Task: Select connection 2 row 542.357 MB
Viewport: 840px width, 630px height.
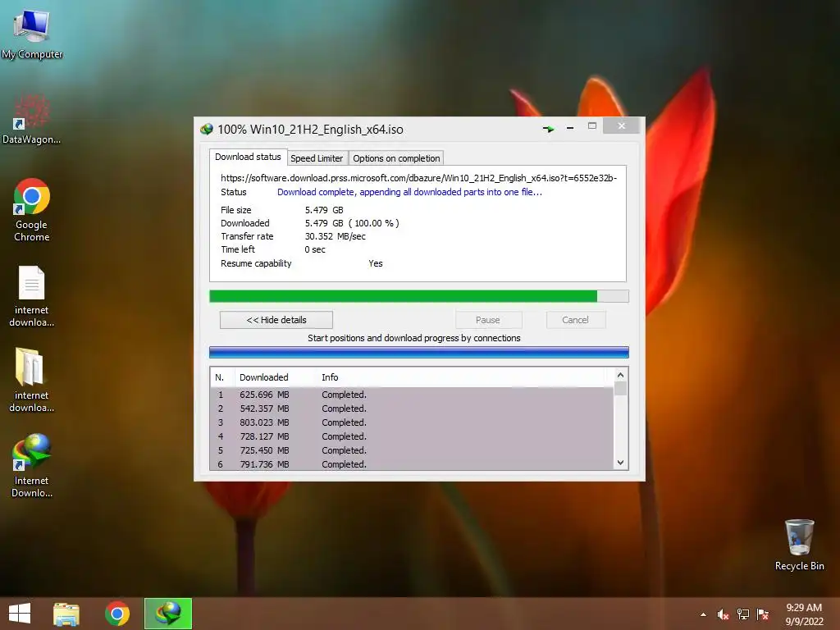Action: [412, 409]
